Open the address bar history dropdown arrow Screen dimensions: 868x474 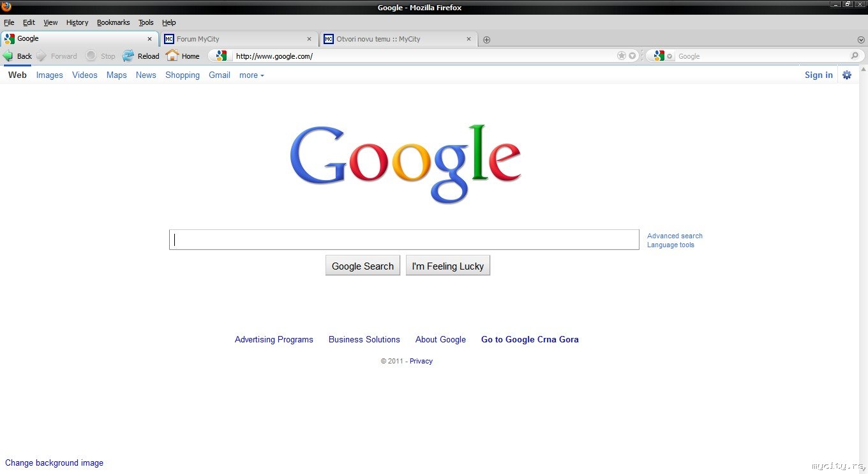pos(632,56)
